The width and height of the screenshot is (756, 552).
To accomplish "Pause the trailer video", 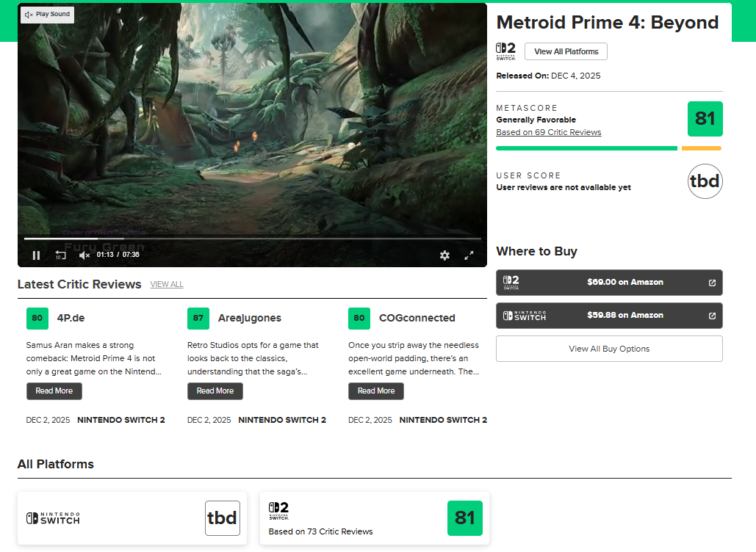I will (36, 255).
